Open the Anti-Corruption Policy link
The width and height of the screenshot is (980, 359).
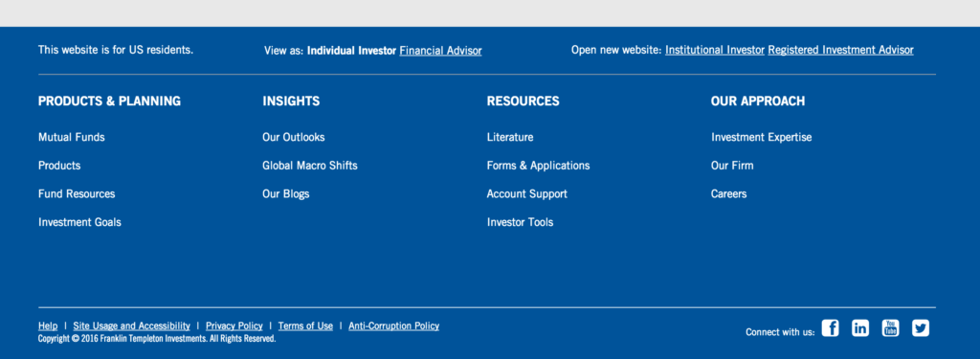[393, 325]
